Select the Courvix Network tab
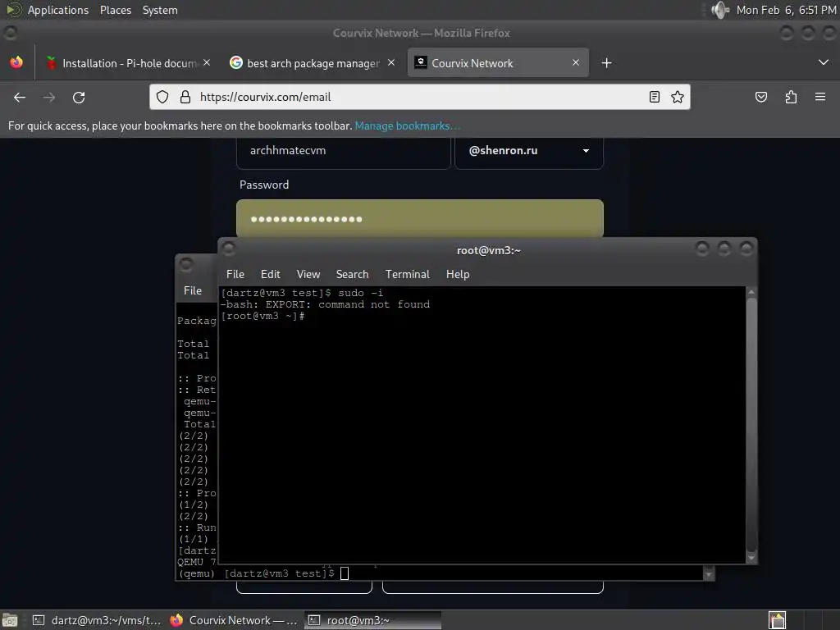This screenshot has height=630, width=840. coord(498,63)
